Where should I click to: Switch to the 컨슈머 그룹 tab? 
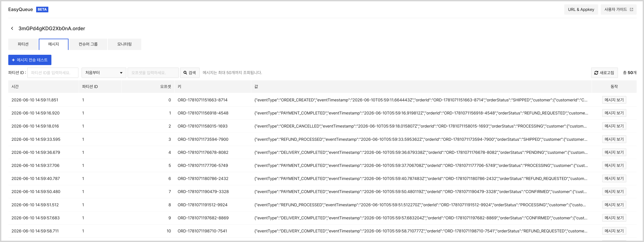pos(88,44)
